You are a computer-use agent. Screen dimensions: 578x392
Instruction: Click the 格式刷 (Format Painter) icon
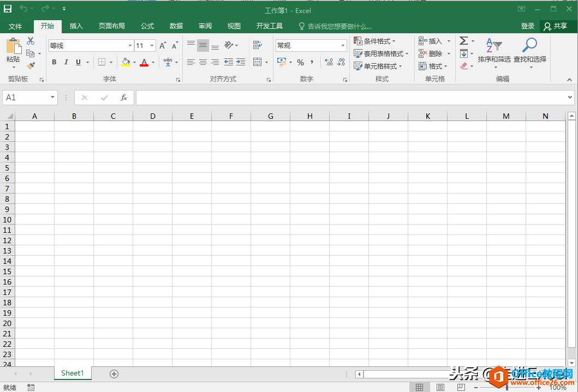(31, 66)
